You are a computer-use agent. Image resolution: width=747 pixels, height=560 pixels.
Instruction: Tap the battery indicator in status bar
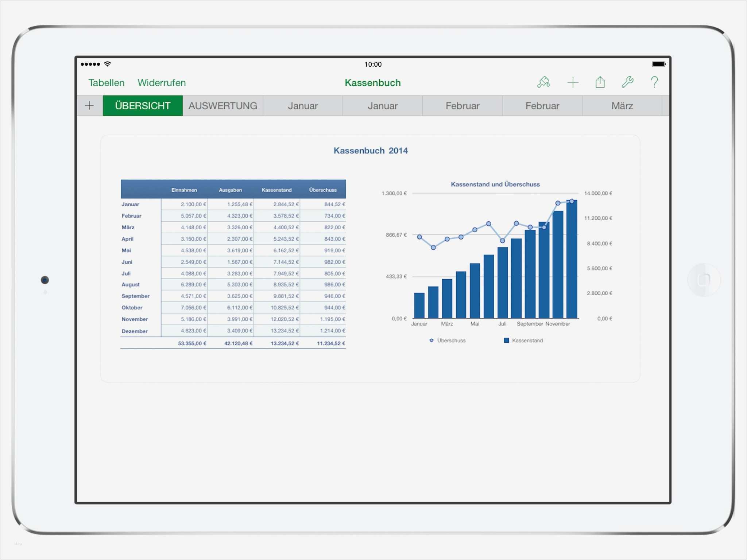tap(658, 64)
